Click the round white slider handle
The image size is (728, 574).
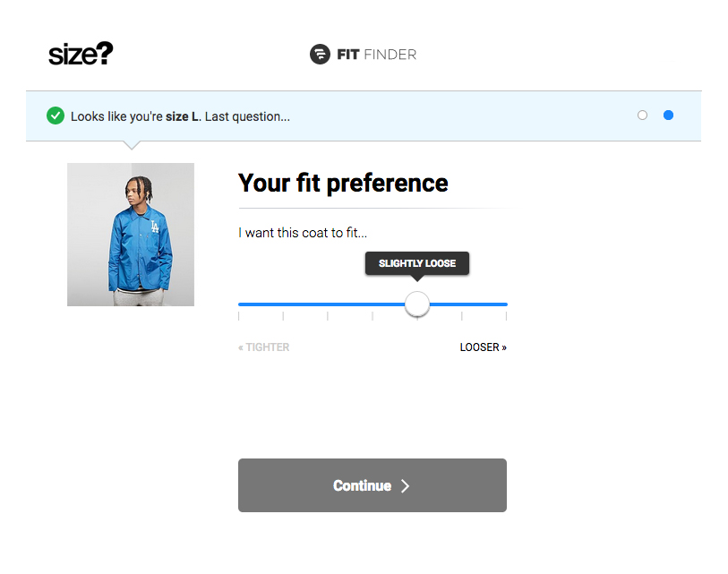[x=417, y=304]
